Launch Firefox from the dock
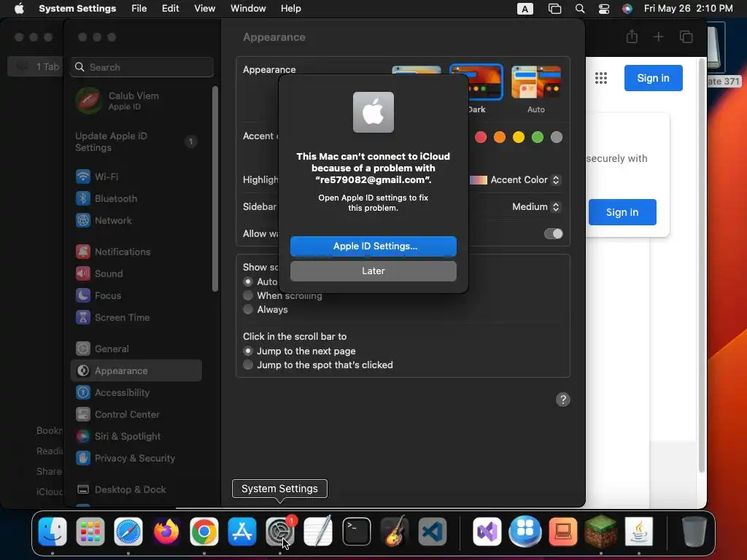 pyautogui.click(x=166, y=532)
